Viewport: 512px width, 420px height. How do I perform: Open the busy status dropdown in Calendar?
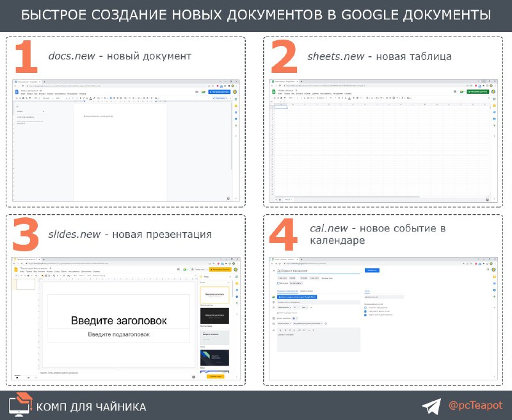coord(284,323)
